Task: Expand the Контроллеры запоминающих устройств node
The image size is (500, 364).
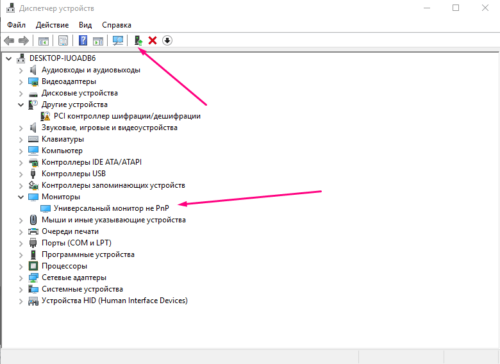Action: tap(21, 186)
